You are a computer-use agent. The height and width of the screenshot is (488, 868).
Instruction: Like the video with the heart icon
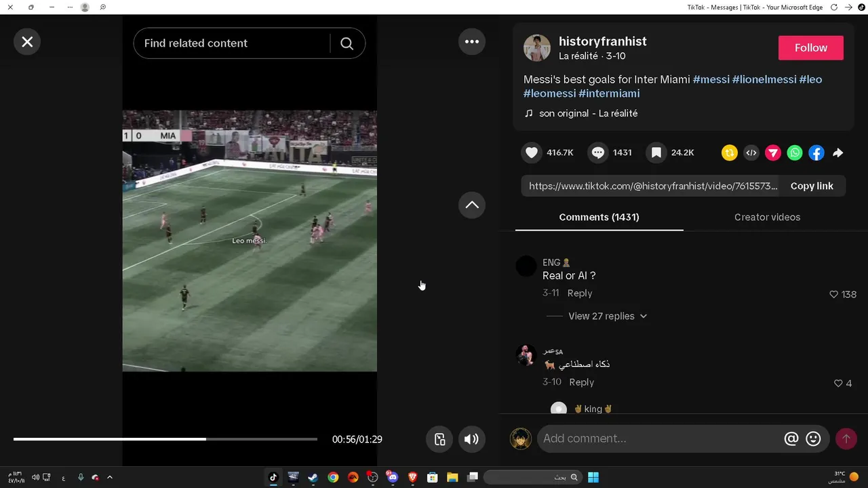532,152
